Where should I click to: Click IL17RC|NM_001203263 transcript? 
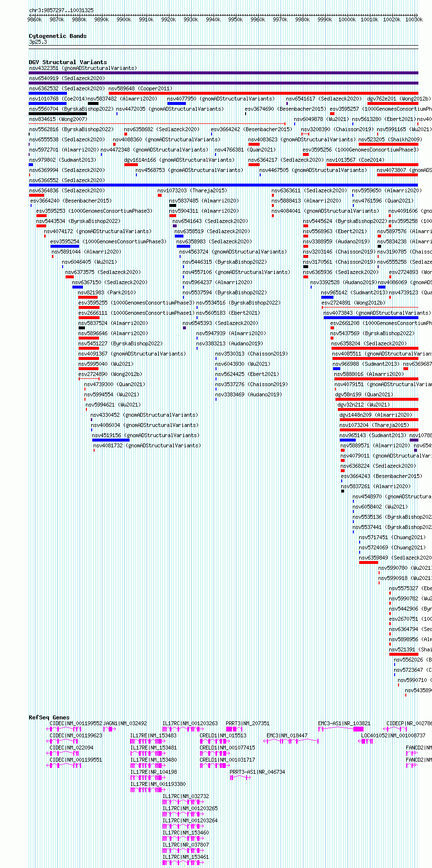coord(190,724)
